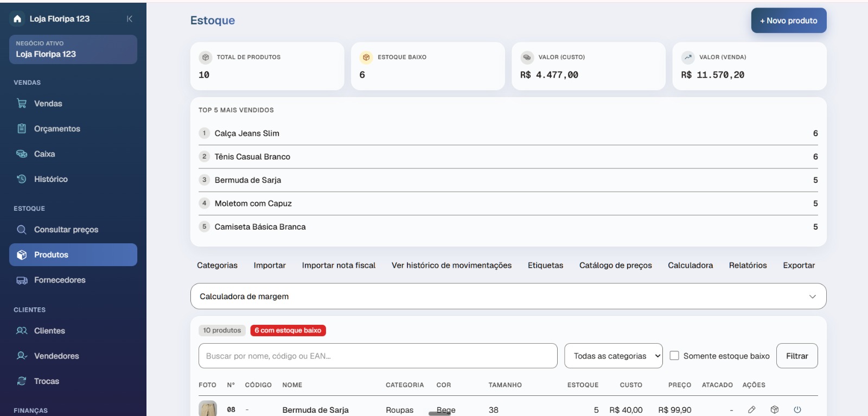This screenshot has height=416, width=868.
Task: Deactivate Bermuda de Sarja with the power icon
Action: [797, 409]
